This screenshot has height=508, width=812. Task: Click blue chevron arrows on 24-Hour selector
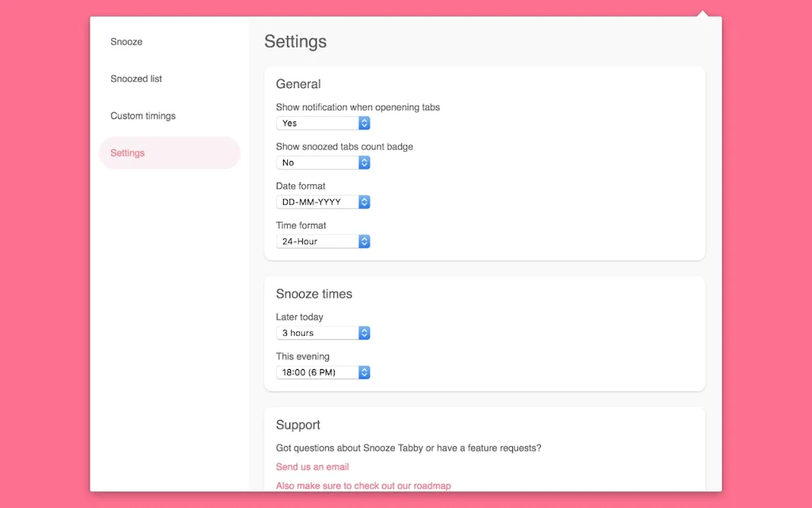click(x=364, y=241)
